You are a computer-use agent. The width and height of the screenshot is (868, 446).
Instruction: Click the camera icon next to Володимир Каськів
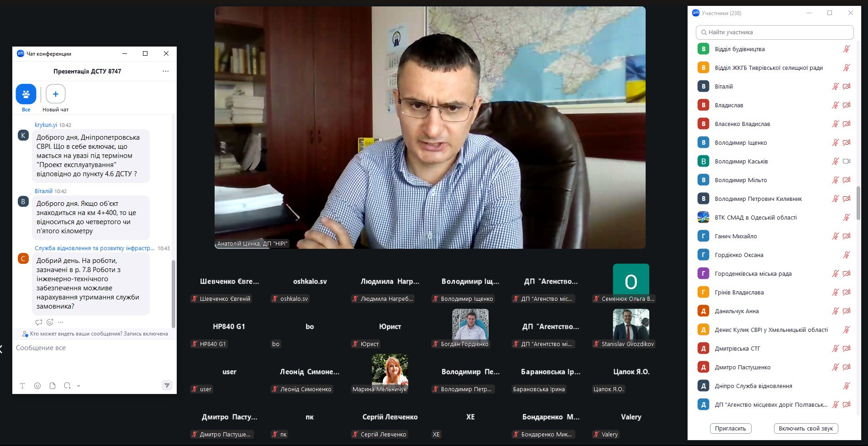tap(846, 161)
